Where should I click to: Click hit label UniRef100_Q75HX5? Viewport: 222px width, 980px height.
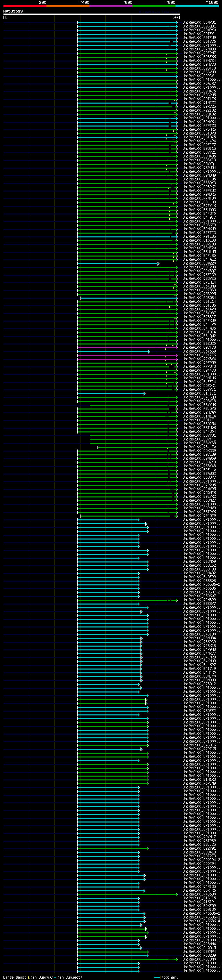point(199,129)
